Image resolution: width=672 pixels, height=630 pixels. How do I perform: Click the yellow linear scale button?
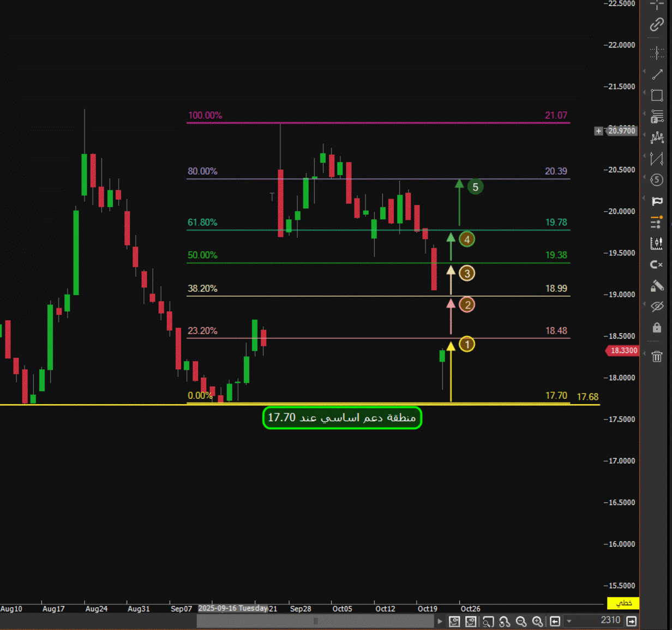(x=623, y=603)
